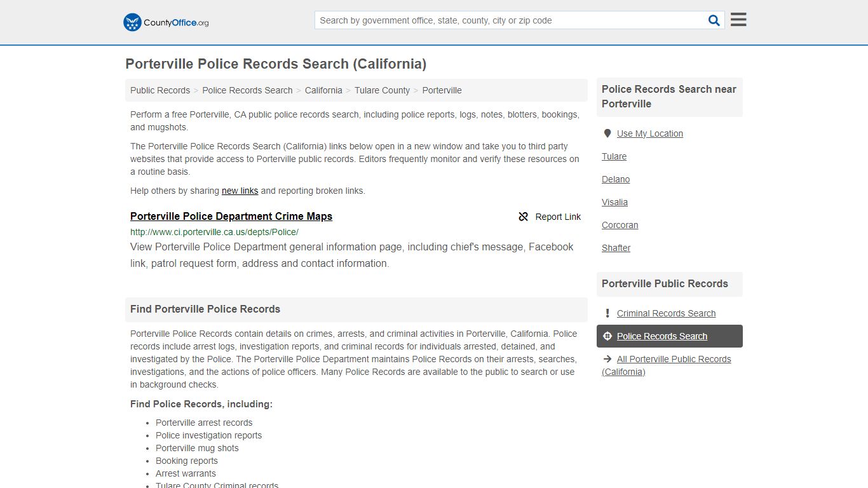Open Shafter nearby city link

pyautogui.click(x=616, y=248)
